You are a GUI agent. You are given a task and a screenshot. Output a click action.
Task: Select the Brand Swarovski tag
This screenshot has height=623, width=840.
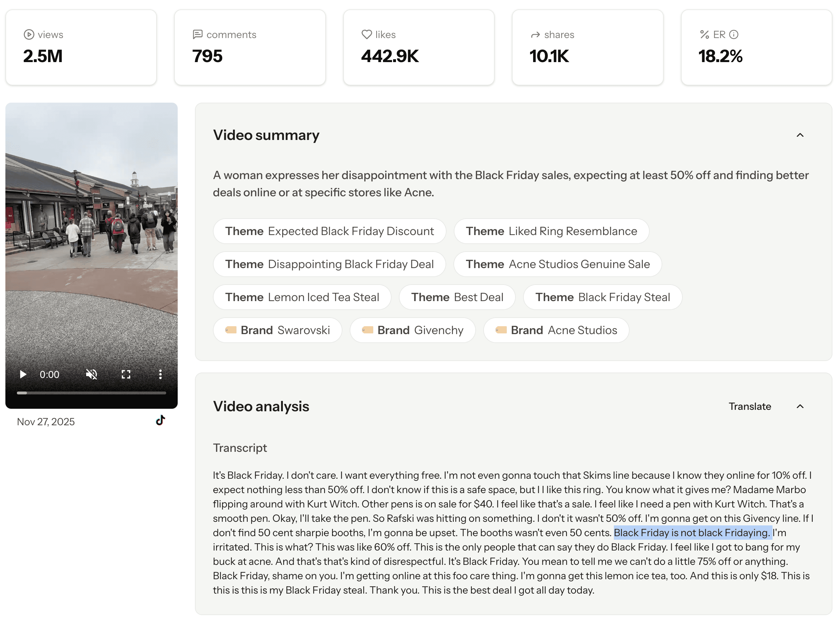tap(277, 331)
